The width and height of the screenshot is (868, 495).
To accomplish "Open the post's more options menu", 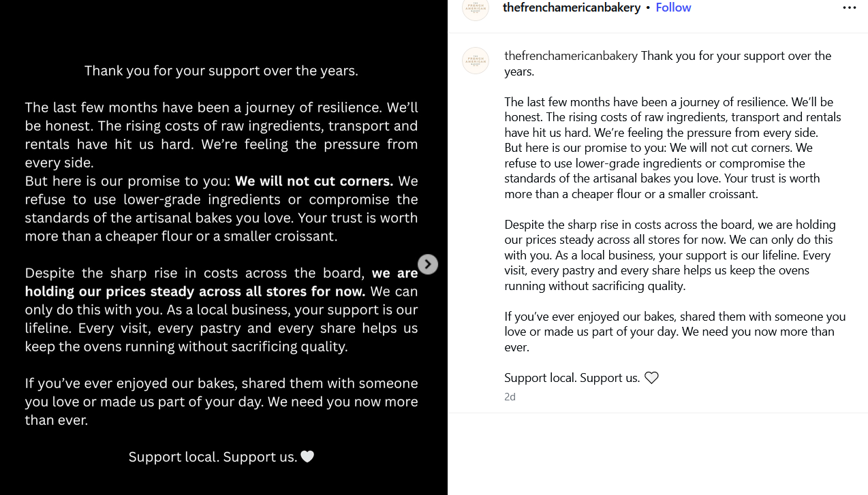I will coord(849,7).
